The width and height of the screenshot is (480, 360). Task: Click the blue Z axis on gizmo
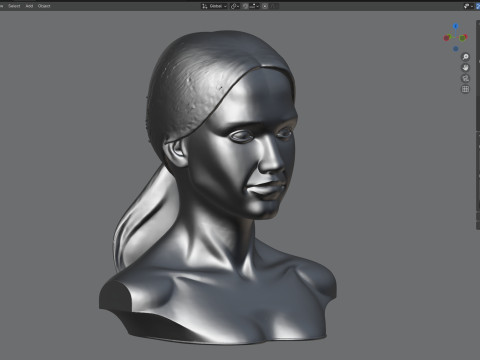pyautogui.click(x=456, y=26)
